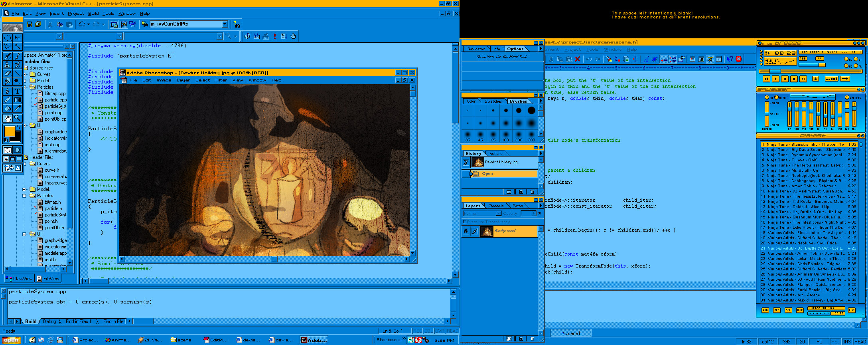The image size is (868, 345).
Task: Pause playback in Winamp
Action: click(x=785, y=79)
